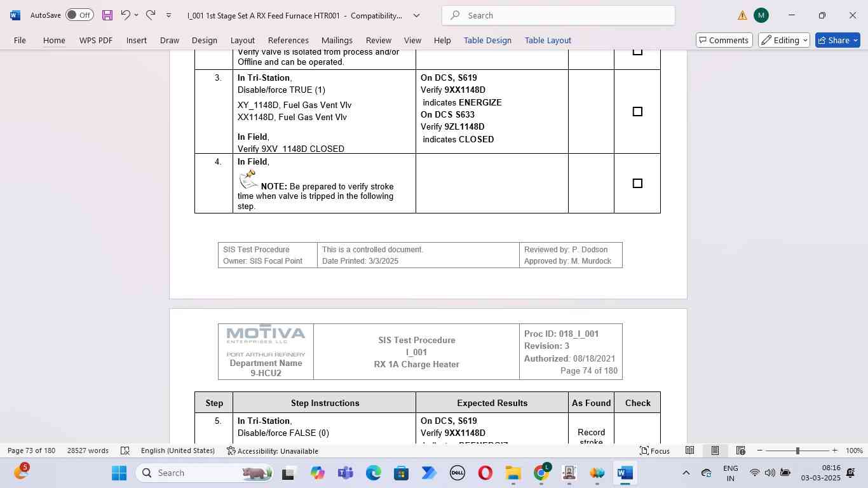Select Print Layout view icon
This screenshot has width=868, height=488.
click(715, 451)
